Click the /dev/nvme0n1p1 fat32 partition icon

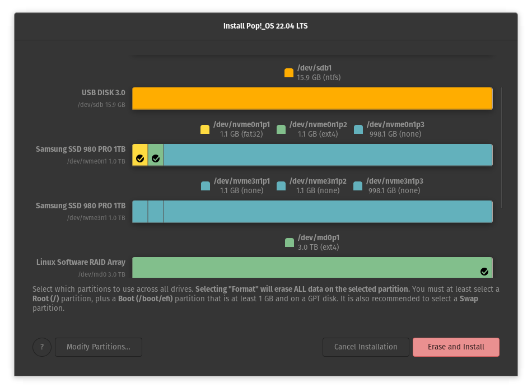(205, 129)
